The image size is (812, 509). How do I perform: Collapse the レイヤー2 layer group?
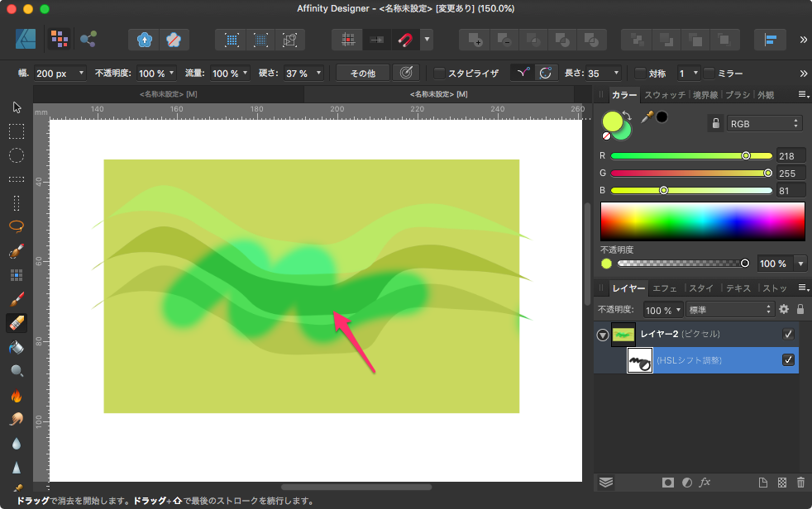[x=602, y=335]
